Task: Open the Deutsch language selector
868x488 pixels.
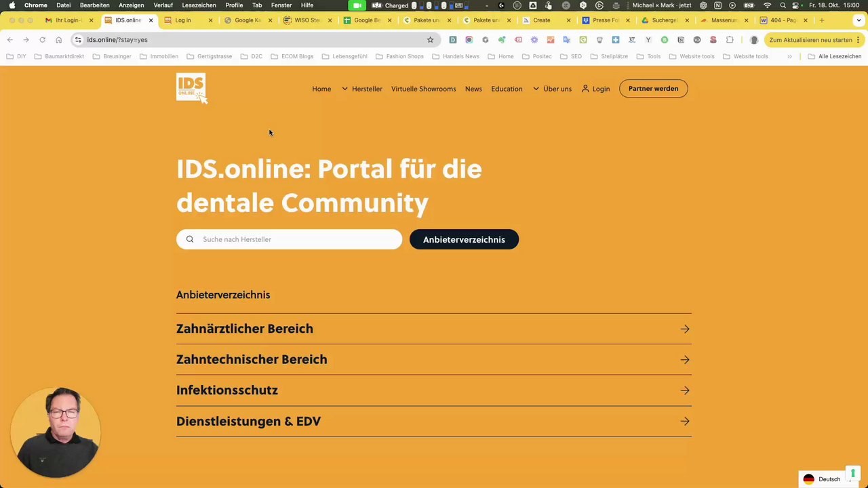Action: pyautogui.click(x=829, y=479)
